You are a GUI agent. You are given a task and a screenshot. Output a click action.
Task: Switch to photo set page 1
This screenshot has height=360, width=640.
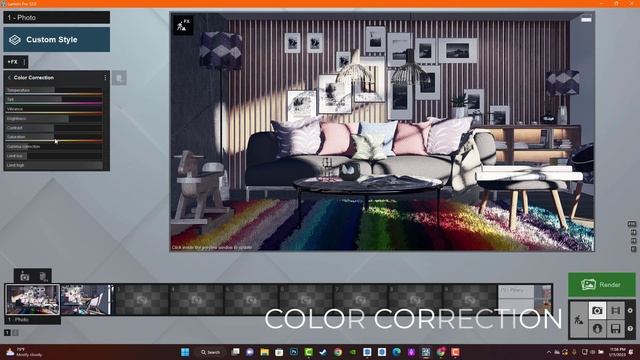7,333
